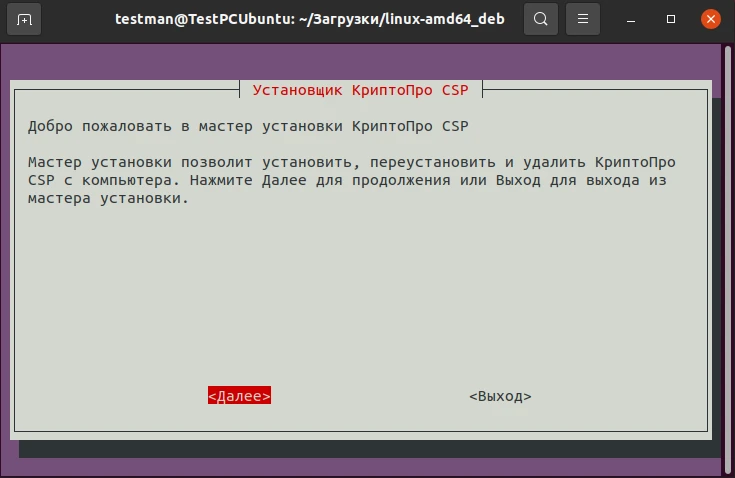Viewport: 735px width, 478px height.
Task: Click the terminal vertical scrollbar
Action: coord(728,258)
